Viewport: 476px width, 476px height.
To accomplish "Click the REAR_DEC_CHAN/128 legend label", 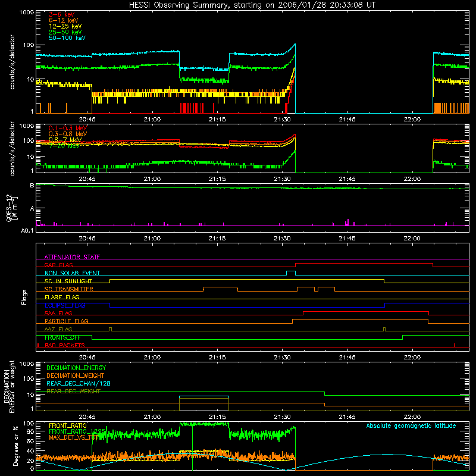I will 79,383.
